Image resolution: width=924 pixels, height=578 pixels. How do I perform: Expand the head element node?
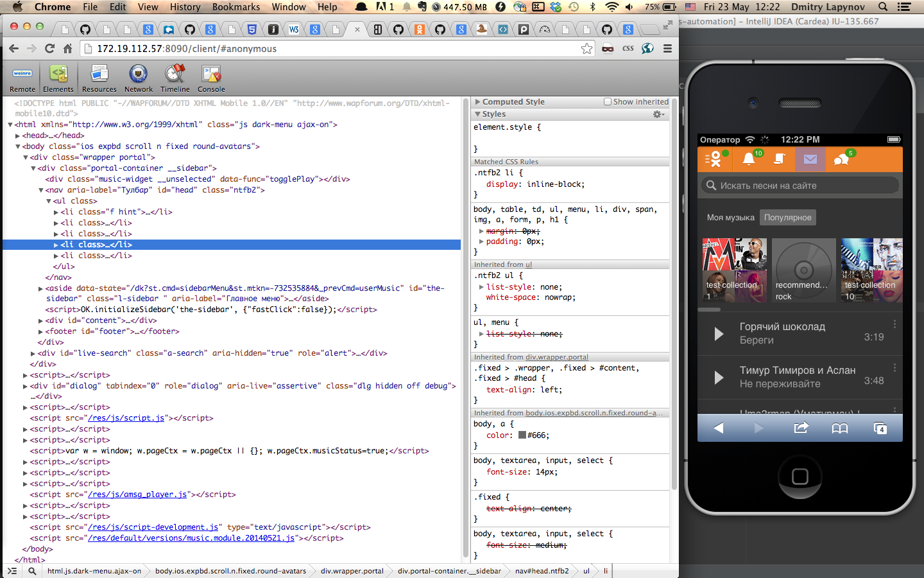(x=18, y=136)
